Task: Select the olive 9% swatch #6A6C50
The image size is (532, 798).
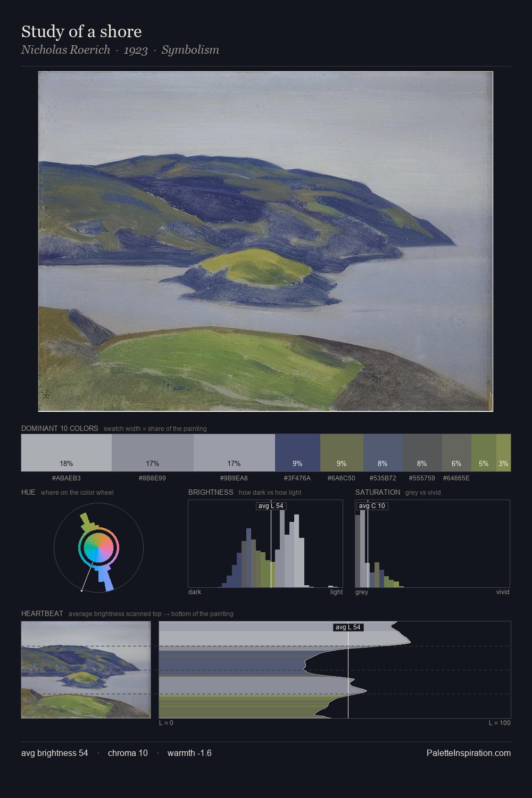Action: (342, 453)
